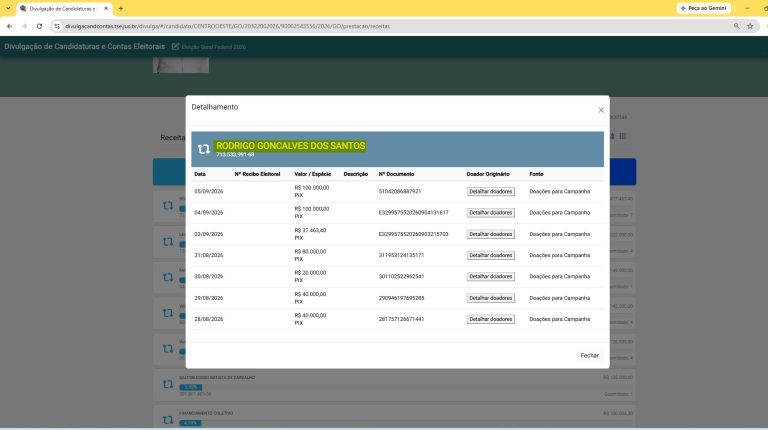Click the column view icon behind the dialog
Viewport: 768px width, 430px height.
pos(623,136)
